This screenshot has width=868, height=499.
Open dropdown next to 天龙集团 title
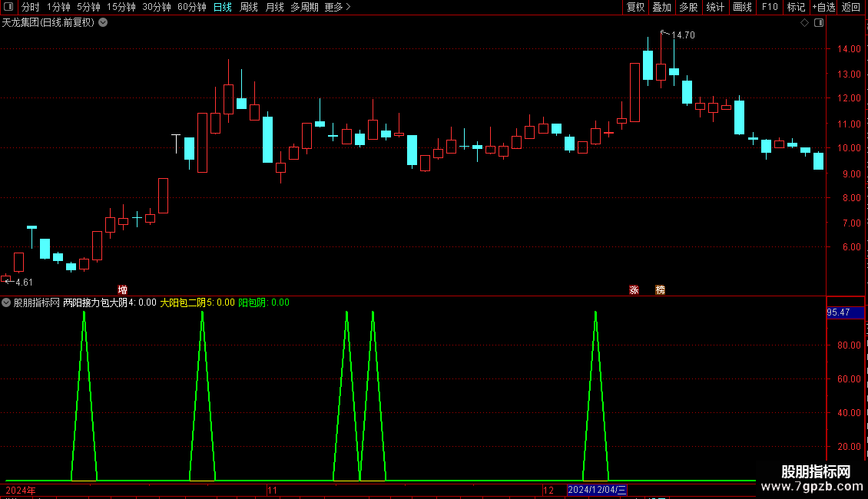tap(103, 23)
